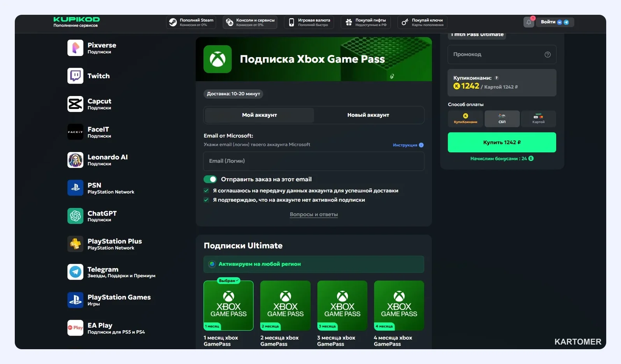621x364 pixels.
Task: Click the VK icon in the Войти button
Action: click(x=560, y=22)
